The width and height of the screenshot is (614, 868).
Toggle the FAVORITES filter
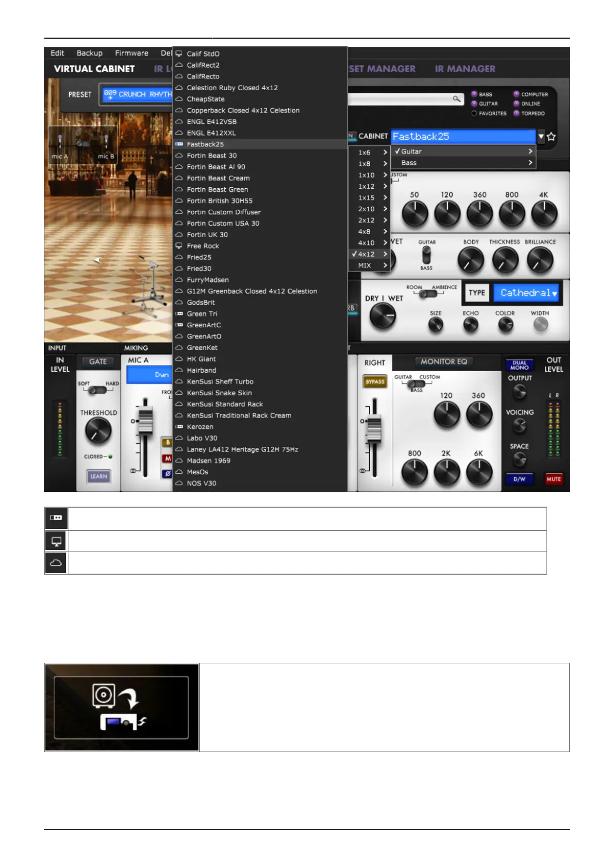(x=474, y=113)
